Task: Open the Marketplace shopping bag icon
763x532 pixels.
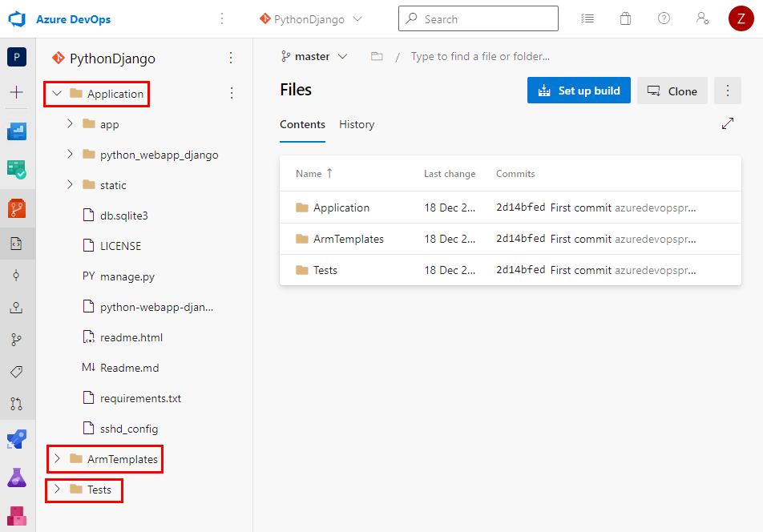Action: click(x=626, y=19)
